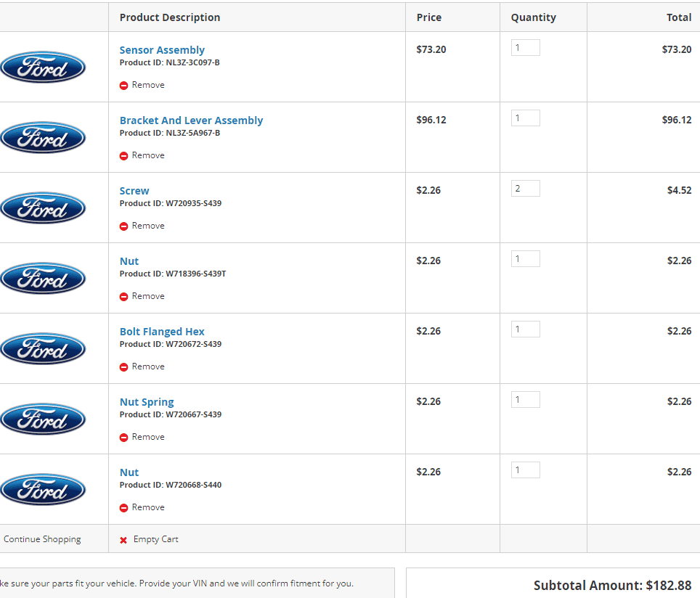Focus the quantity box for Bracket And Lever Assembly
Screen dimensions: 700x598
pyautogui.click(x=525, y=118)
